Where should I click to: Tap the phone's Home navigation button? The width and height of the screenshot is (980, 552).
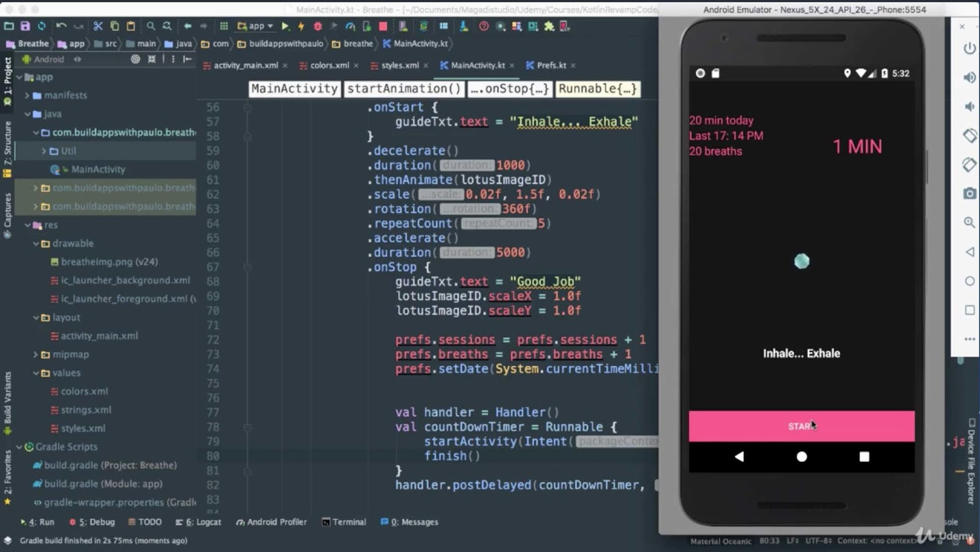(x=802, y=457)
